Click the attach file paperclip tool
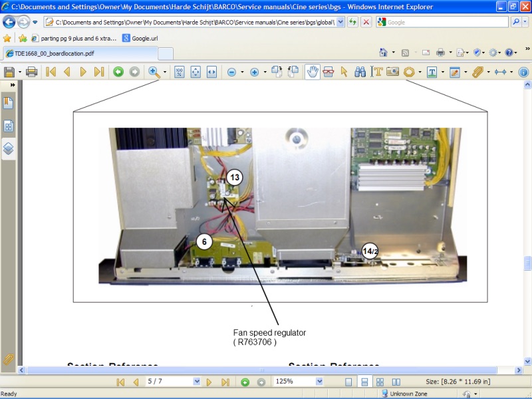 click(477, 72)
